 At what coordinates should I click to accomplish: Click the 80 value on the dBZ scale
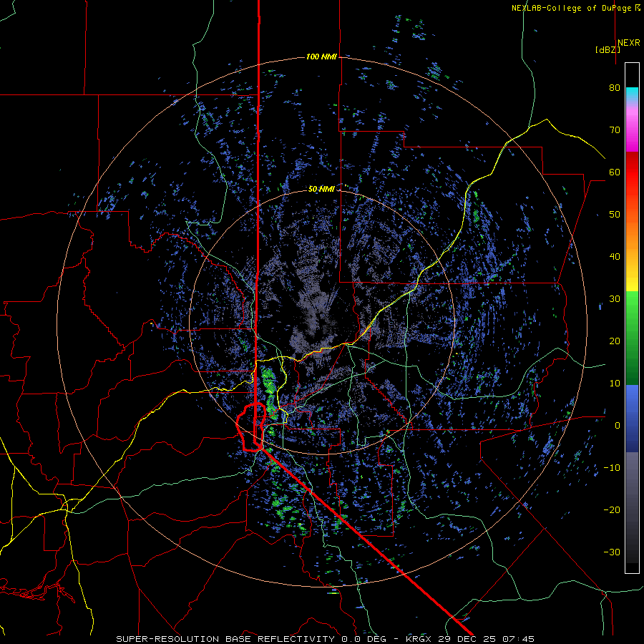point(615,88)
